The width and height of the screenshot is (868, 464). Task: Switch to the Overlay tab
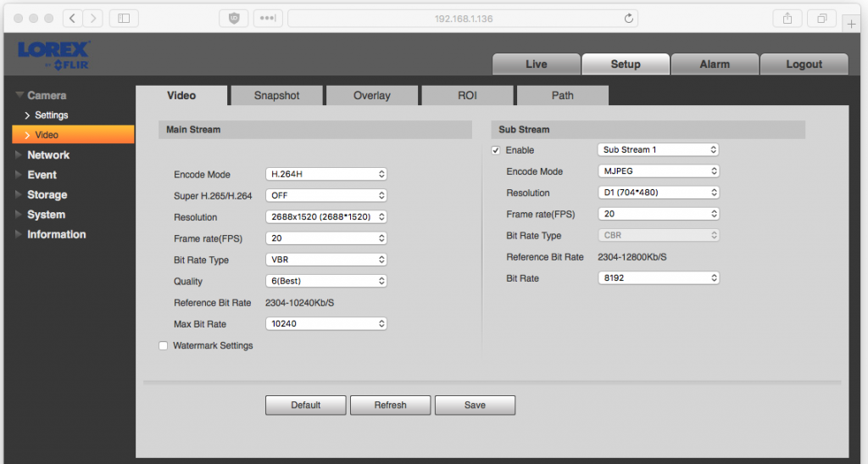[372, 95]
